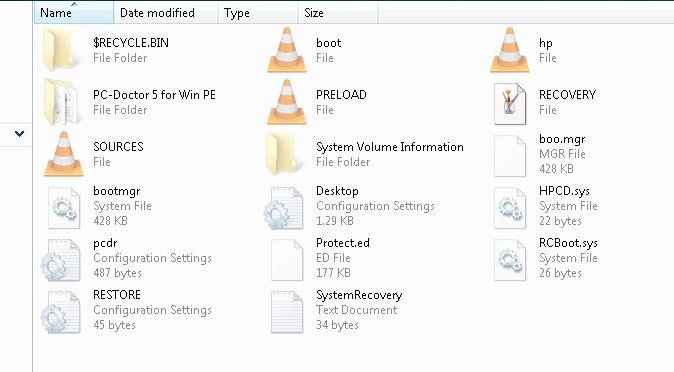The image size is (674, 372).
Task: Click the hp file VLC cone icon
Action: 510,49
